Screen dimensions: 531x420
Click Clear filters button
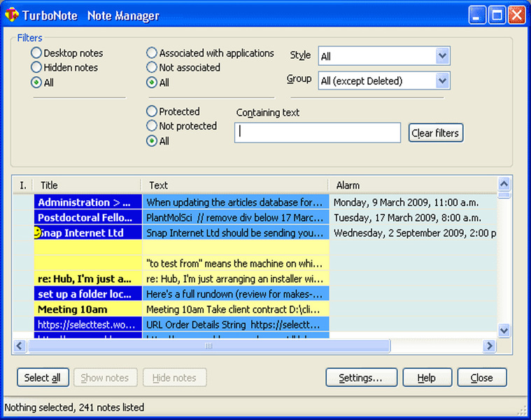pyautogui.click(x=435, y=133)
